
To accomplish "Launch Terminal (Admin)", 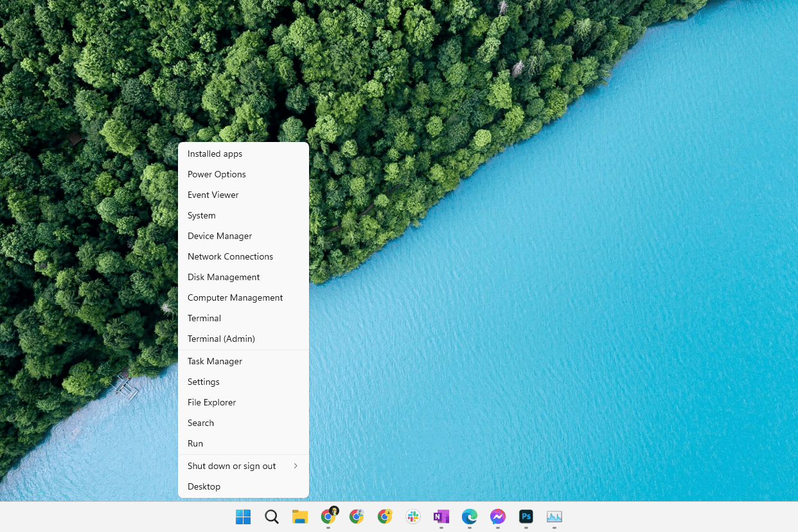I will (x=244, y=339).
